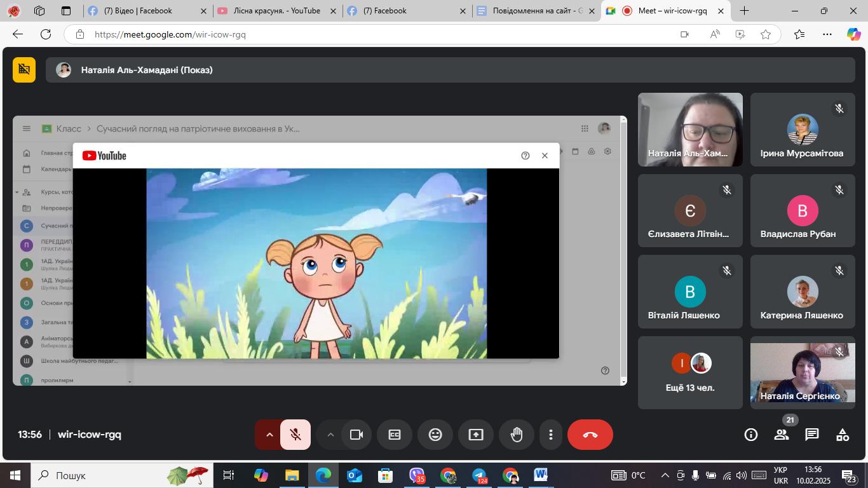Viewport: 868px width, 488px height.
Task: Click the help icon in YouTube popup
Action: click(526, 156)
